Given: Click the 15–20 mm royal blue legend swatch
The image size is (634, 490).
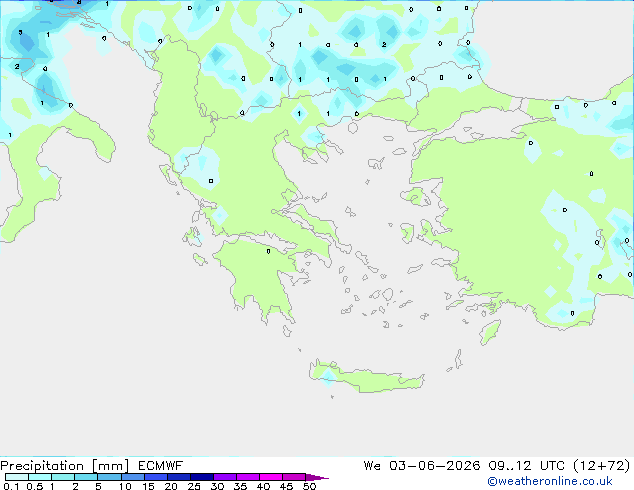Looking at the screenshot, I should pos(156,477).
